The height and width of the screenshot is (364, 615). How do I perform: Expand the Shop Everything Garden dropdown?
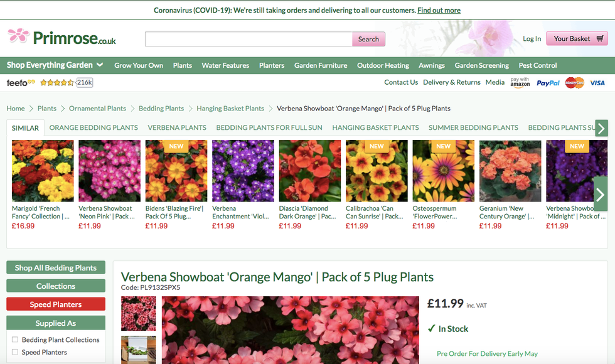tap(55, 65)
